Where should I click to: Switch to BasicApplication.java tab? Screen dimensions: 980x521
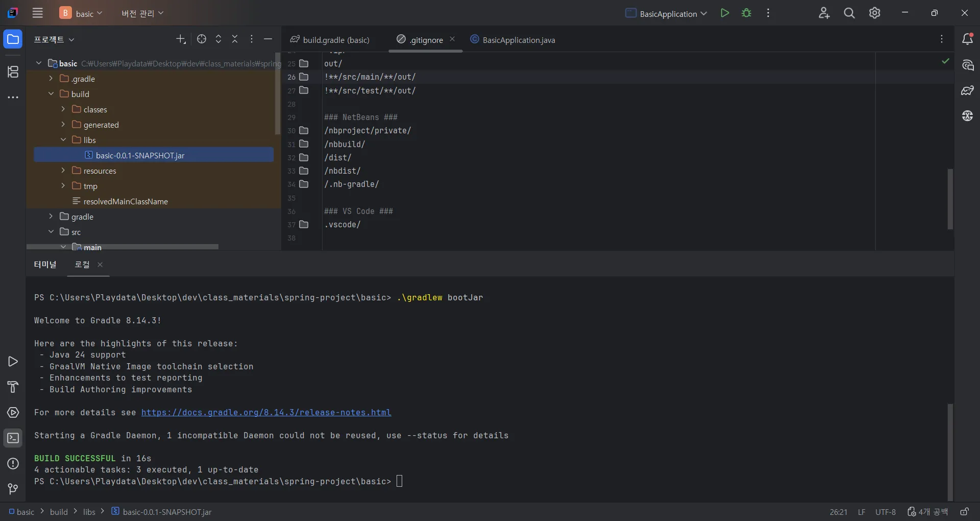click(x=512, y=40)
